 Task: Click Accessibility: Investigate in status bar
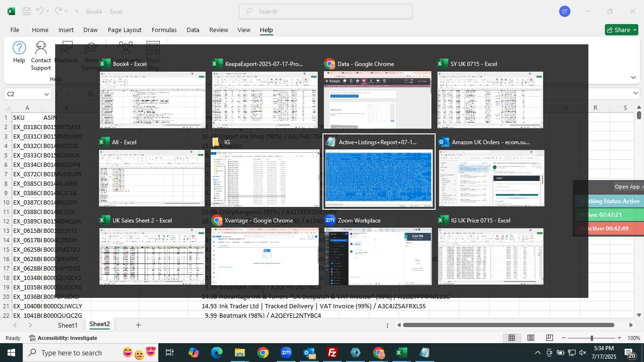[63, 338]
